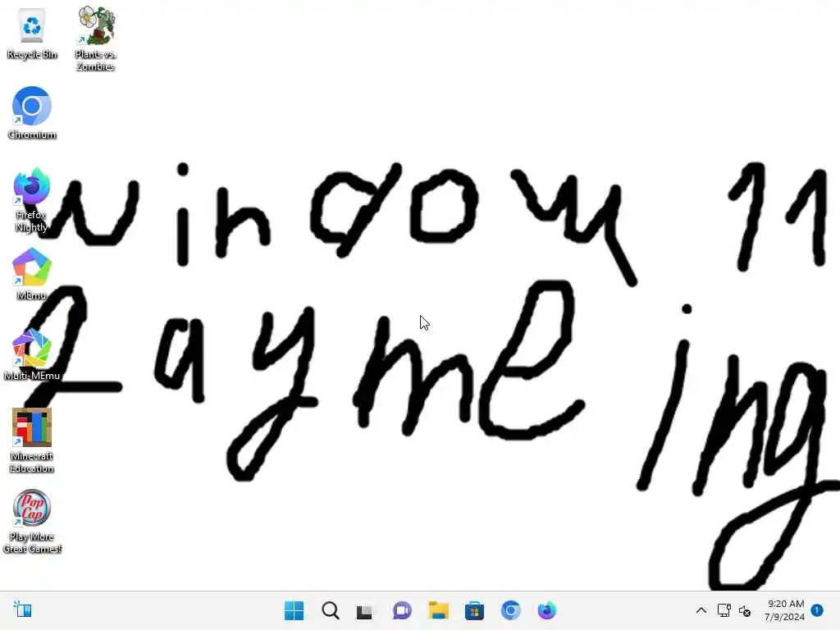
Task: Open the Minecraft Education desktop shortcut
Action: pyautogui.click(x=32, y=441)
